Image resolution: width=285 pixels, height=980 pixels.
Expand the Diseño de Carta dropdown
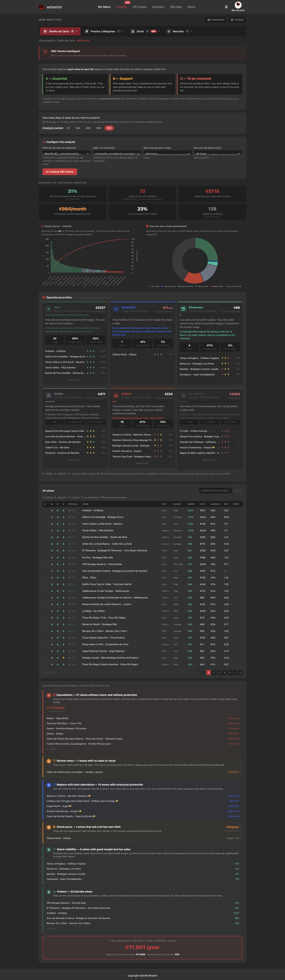60,32
